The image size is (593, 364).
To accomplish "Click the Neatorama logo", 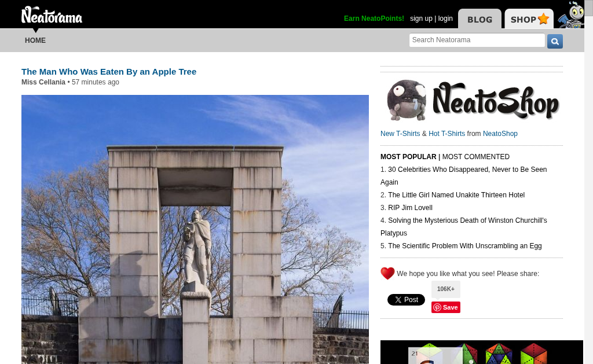I will (x=52, y=16).
